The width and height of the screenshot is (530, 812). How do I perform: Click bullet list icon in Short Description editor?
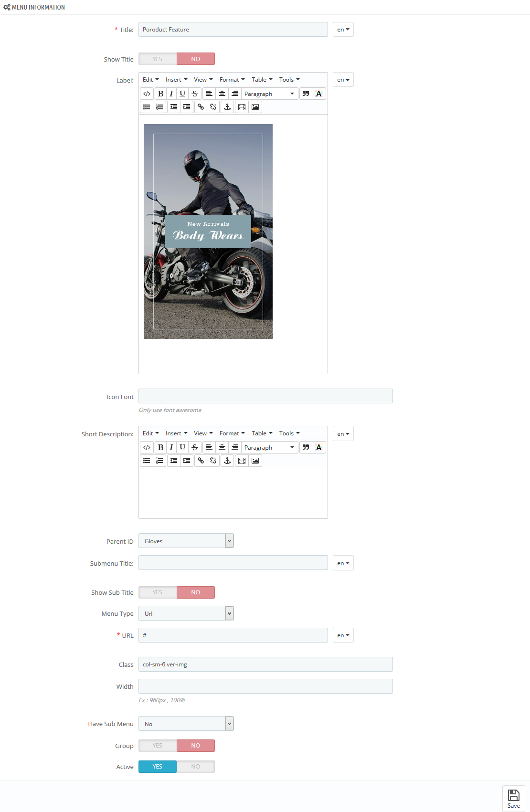coord(147,461)
